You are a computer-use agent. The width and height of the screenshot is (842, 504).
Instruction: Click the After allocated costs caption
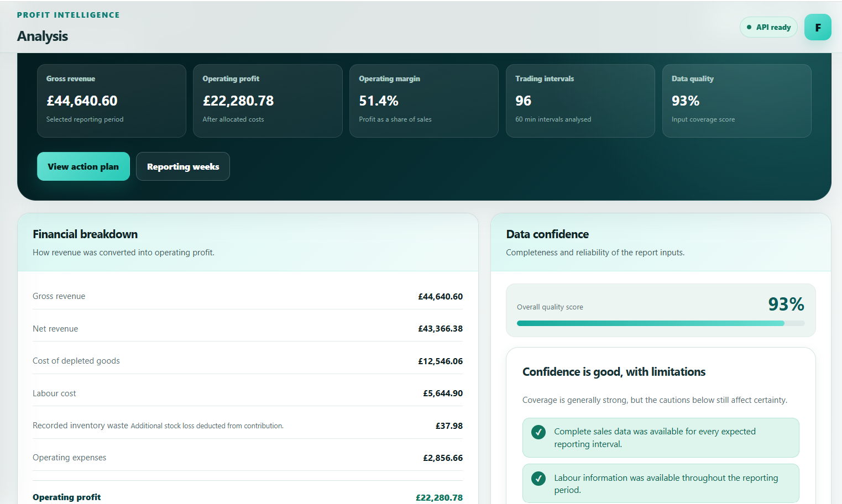(233, 119)
